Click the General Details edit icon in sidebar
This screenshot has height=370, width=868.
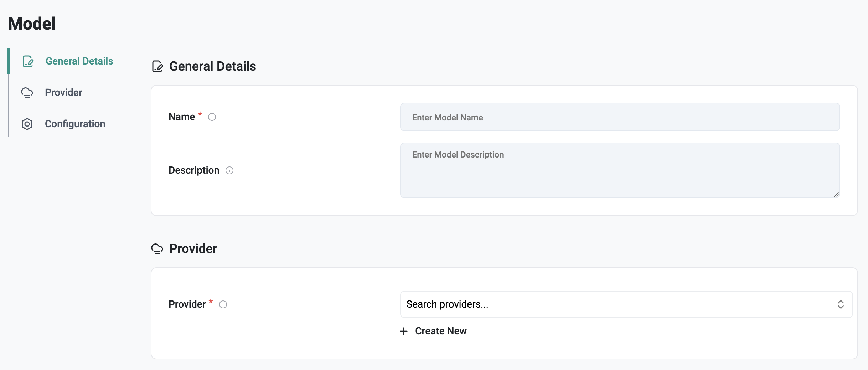click(28, 61)
